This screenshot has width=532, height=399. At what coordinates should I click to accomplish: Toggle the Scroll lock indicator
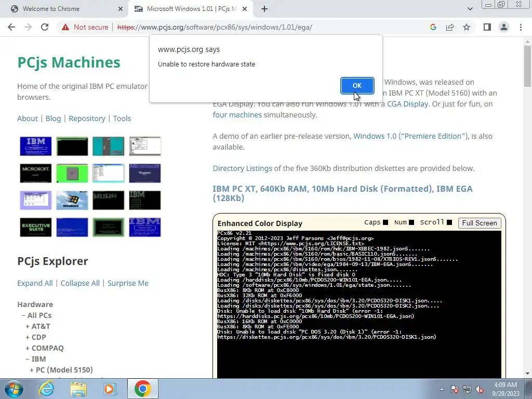449,222
